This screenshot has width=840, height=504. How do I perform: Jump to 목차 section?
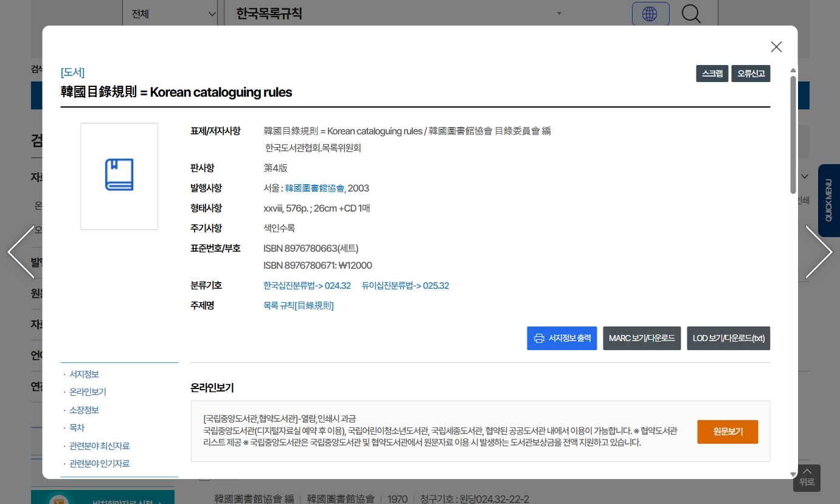pyautogui.click(x=77, y=427)
